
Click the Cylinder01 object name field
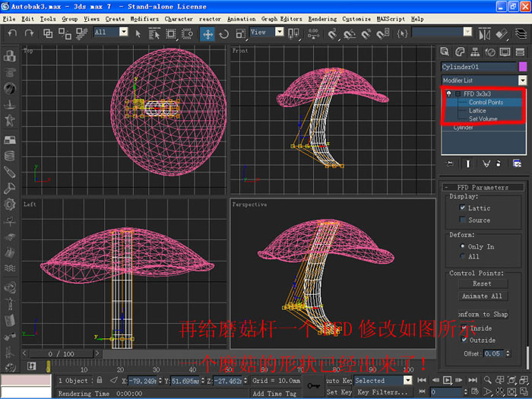pos(479,67)
